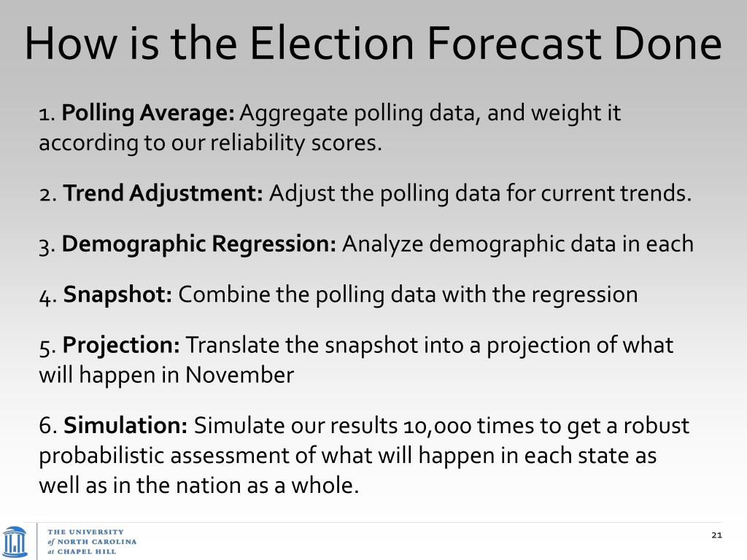The height and width of the screenshot is (560, 747).
Task: Select the 'Demographic Regression:' heading
Action: tap(199, 244)
